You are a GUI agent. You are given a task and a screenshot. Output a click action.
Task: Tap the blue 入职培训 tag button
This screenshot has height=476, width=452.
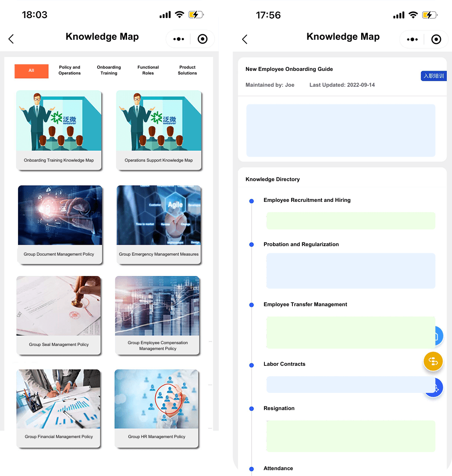tap(434, 76)
